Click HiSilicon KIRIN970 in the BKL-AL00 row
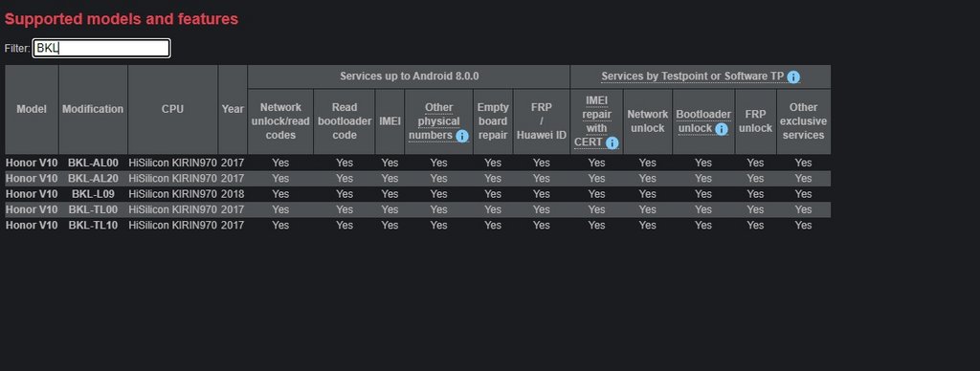 tap(172, 163)
